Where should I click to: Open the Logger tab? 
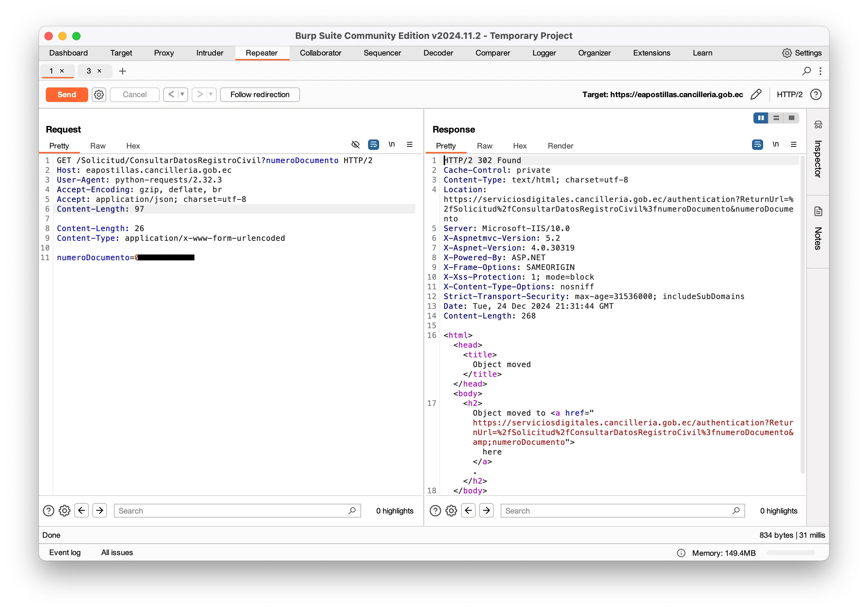pos(544,53)
